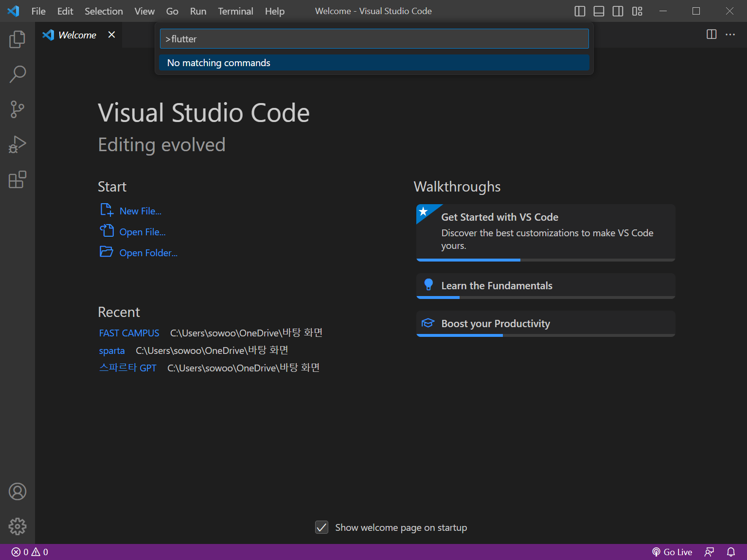The image size is (747, 560).
Task: Click the Learn the Fundamentals progress bar
Action: [x=546, y=297]
